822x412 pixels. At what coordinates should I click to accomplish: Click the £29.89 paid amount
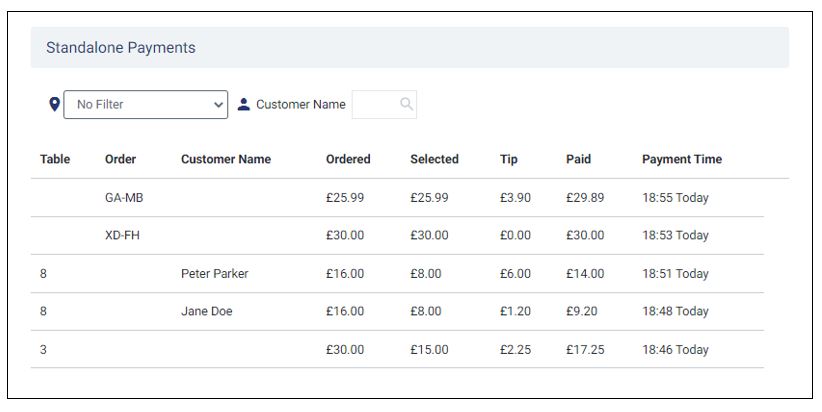coord(585,198)
